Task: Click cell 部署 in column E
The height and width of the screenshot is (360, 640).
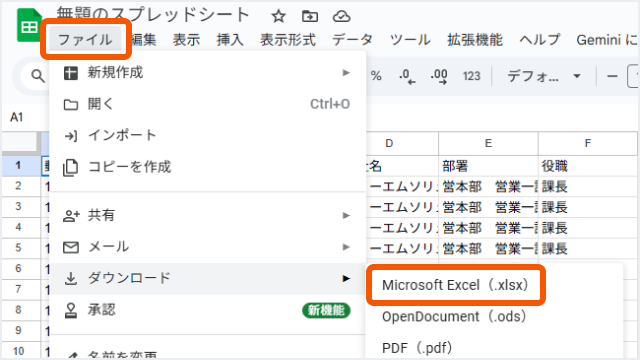Action: (x=488, y=166)
